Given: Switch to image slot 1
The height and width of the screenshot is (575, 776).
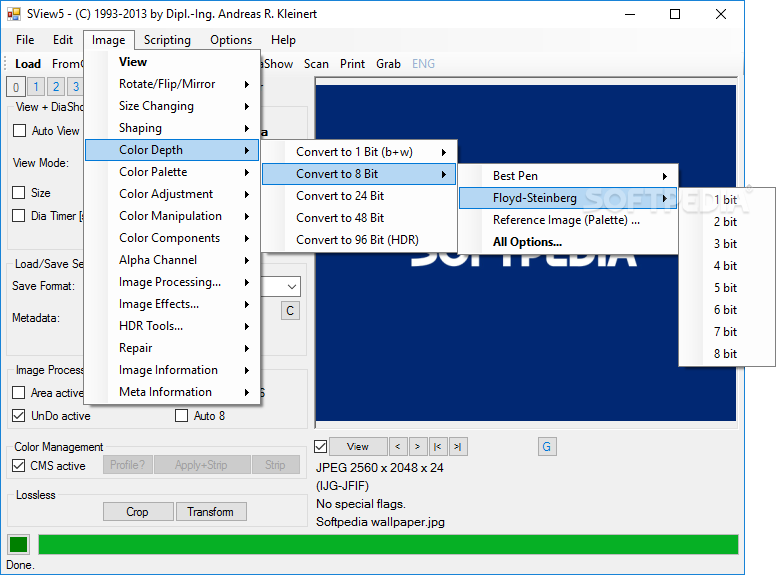Looking at the screenshot, I should pos(36,87).
